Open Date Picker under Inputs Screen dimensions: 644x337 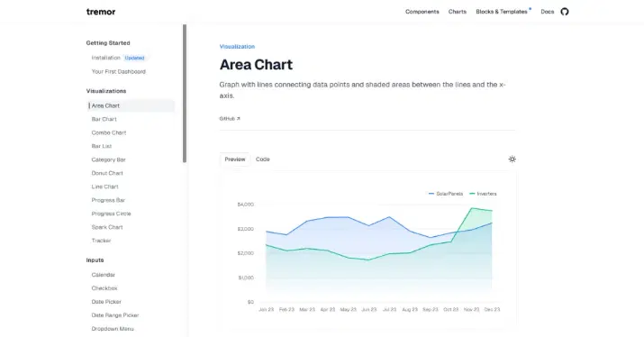tap(106, 302)
